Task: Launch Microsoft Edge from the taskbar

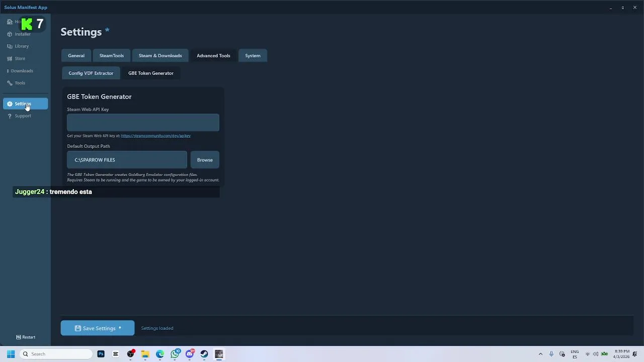Action: point(160,354)
